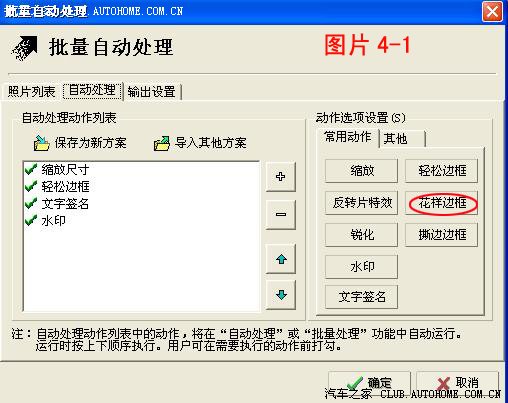
Task: Click the minus icon to remove action
Action: click(x=281, y=214)
